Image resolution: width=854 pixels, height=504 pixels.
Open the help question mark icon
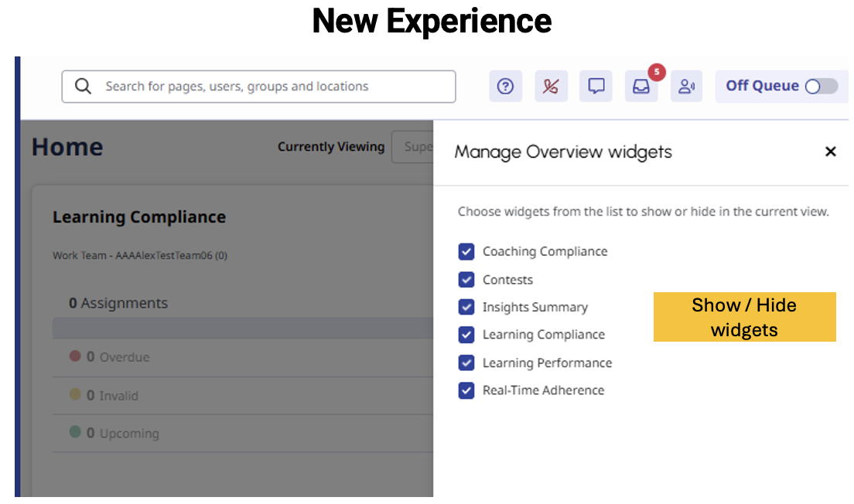point(505,87)
